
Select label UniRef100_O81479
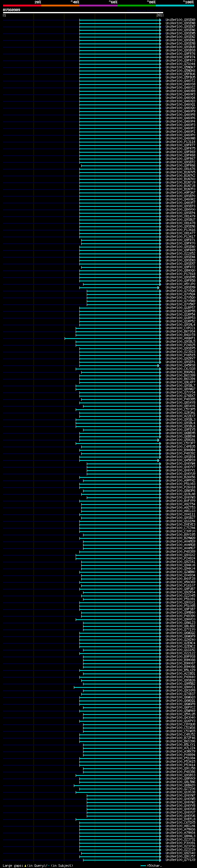pos(180,216)
